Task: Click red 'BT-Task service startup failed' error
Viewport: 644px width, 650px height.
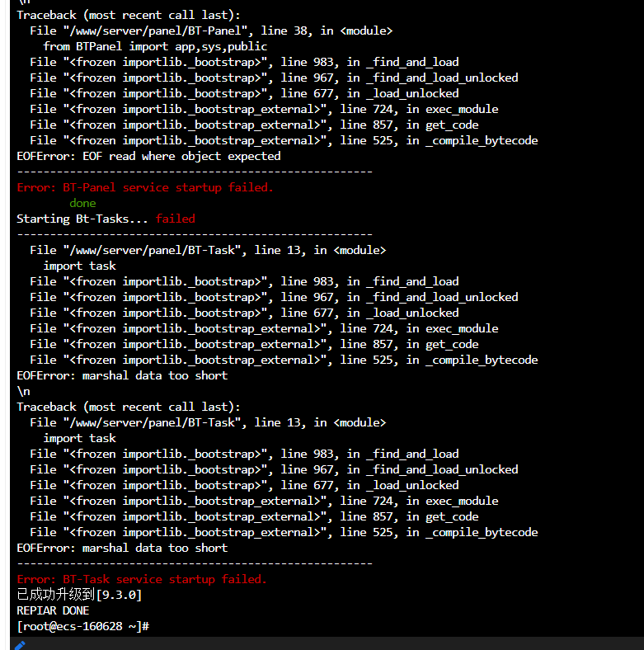Action: coord(142,579)
